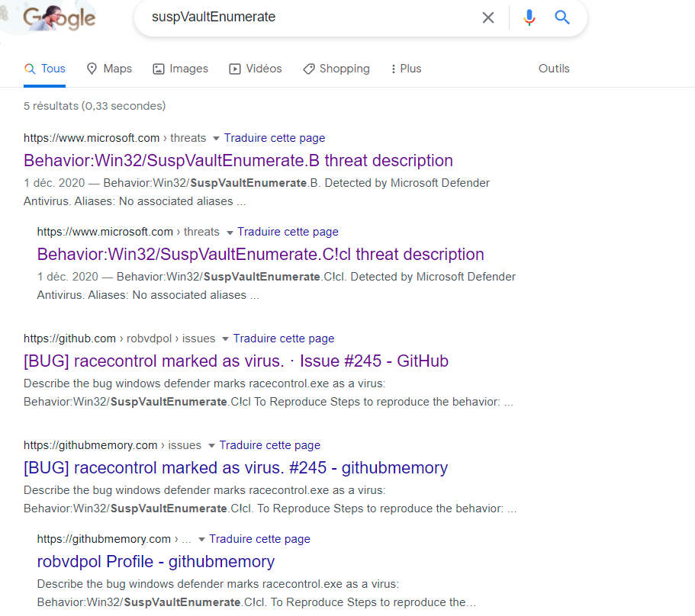Screen dimensions: 695x616
Task: Click Traduire cette page for the GitHub result
Action: pyautogui.click(x=284, y=338)
